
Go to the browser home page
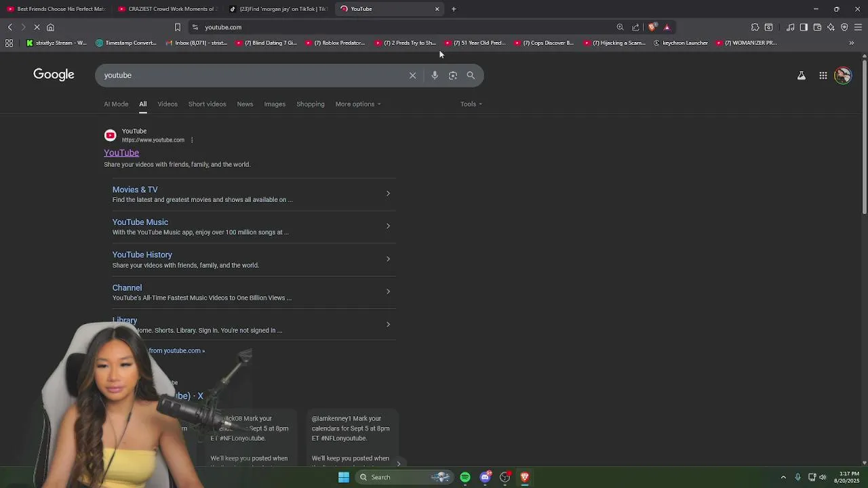click(x=50, y=27)
